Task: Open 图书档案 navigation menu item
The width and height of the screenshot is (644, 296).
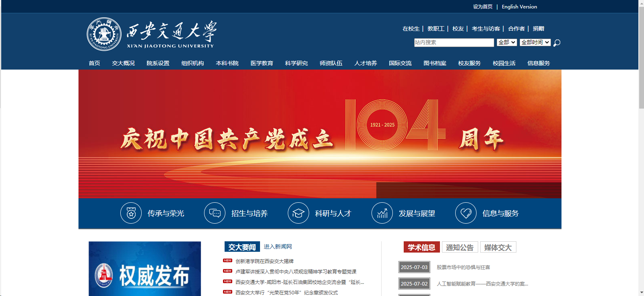Action: tap(435, 63)
